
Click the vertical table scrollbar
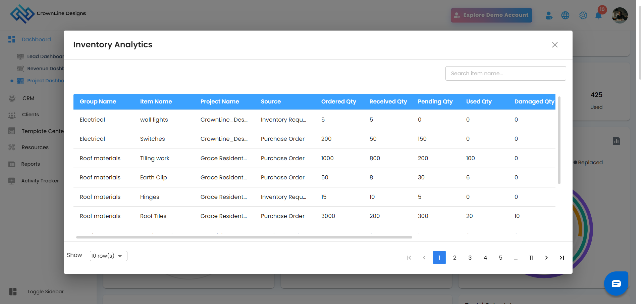point(559,140)
